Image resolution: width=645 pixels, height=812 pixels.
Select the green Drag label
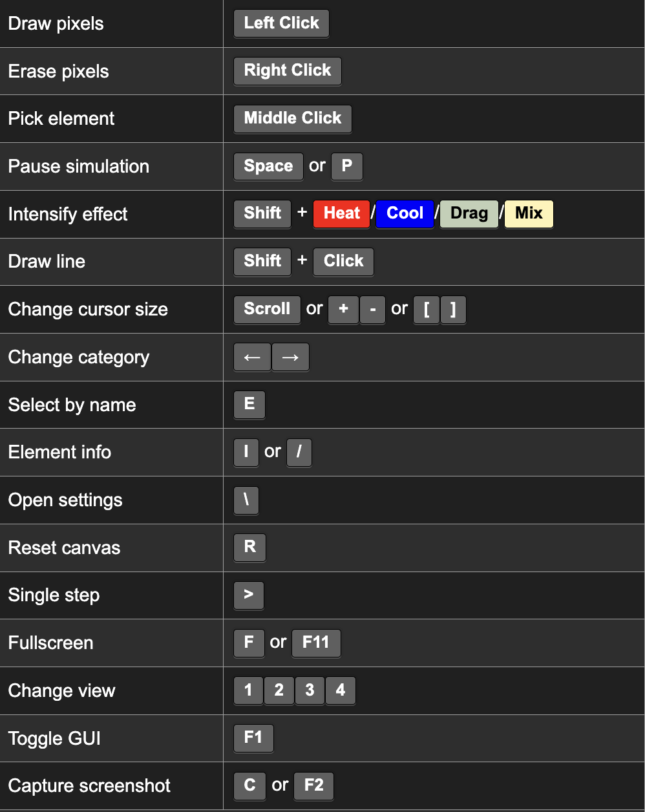coord(469,213)
